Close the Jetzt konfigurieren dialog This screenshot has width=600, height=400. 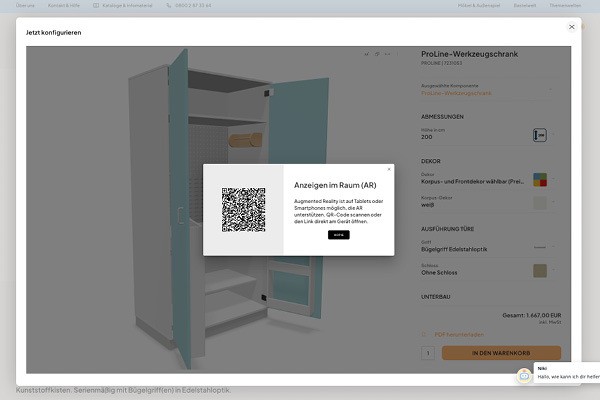[572, 27]
